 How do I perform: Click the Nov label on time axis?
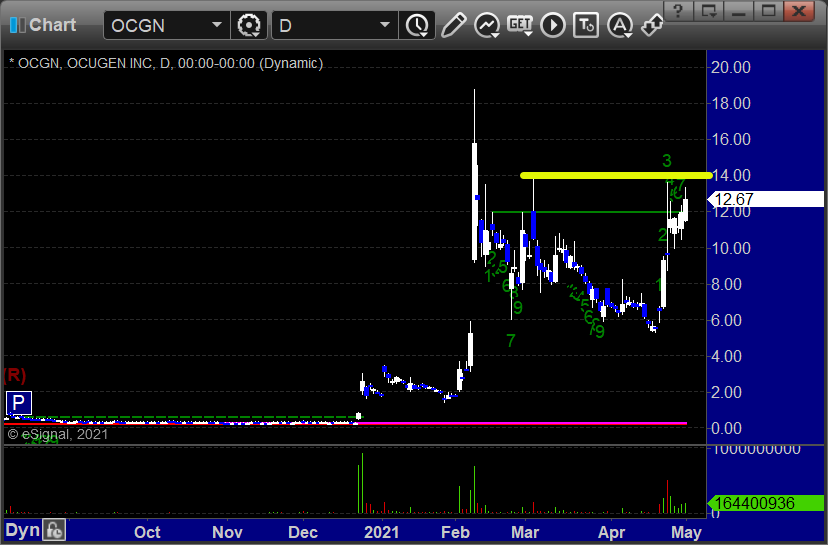pos(227,532)
